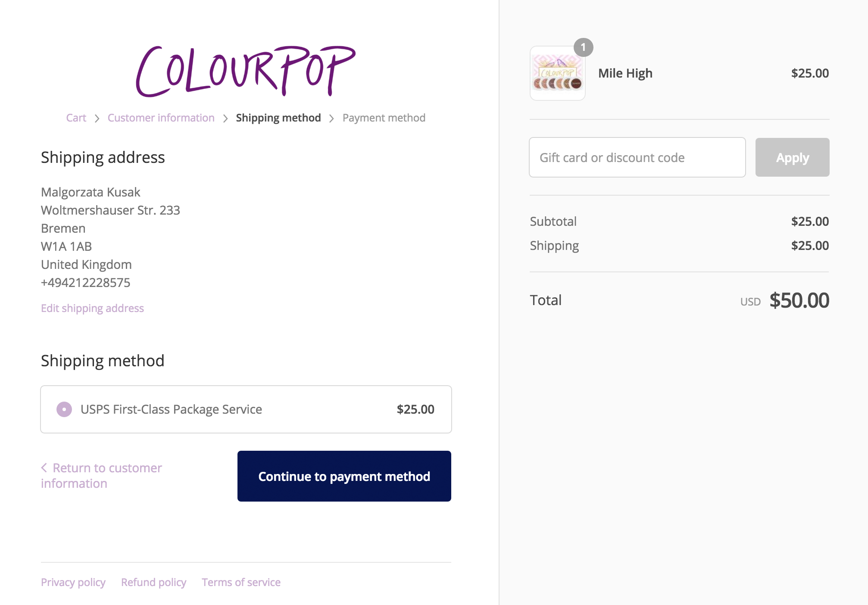Screen dimensions: 868x605
Task: View the Refund policy
Action: pos(153,582)
